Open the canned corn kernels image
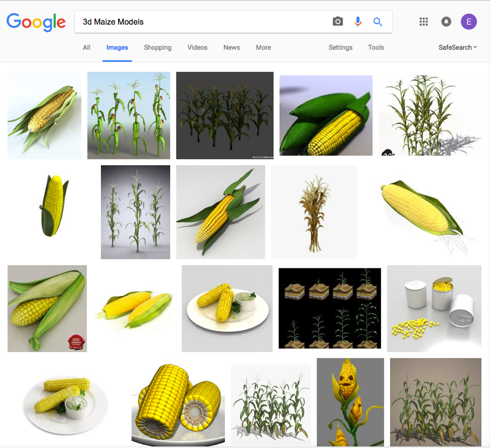Image resolution: width=490 pixels, height=448 pixels. (x=434, y=308)
